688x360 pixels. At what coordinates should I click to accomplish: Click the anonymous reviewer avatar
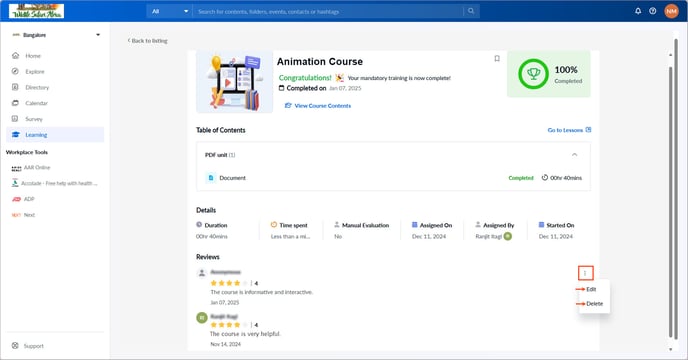202,273
